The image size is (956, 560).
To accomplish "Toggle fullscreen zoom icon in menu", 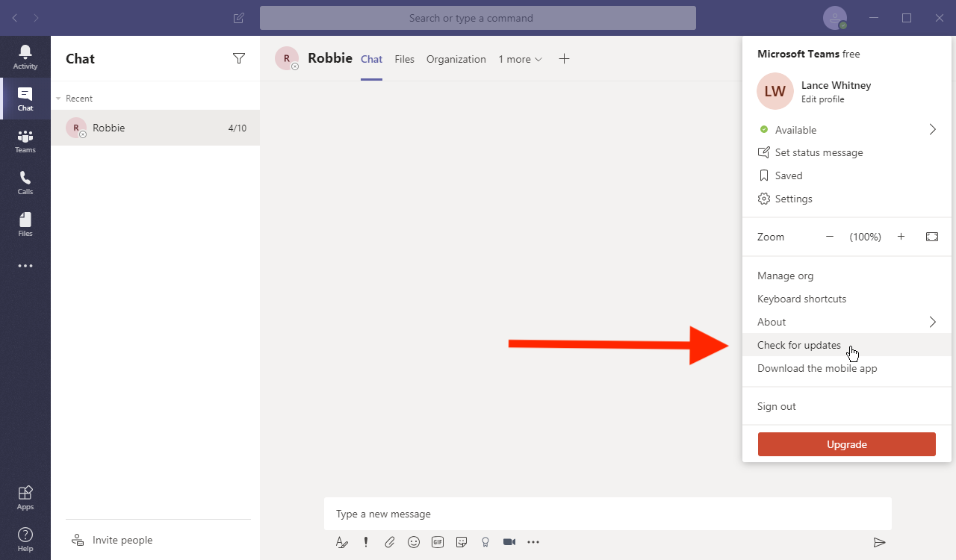I will coord(932,237).
